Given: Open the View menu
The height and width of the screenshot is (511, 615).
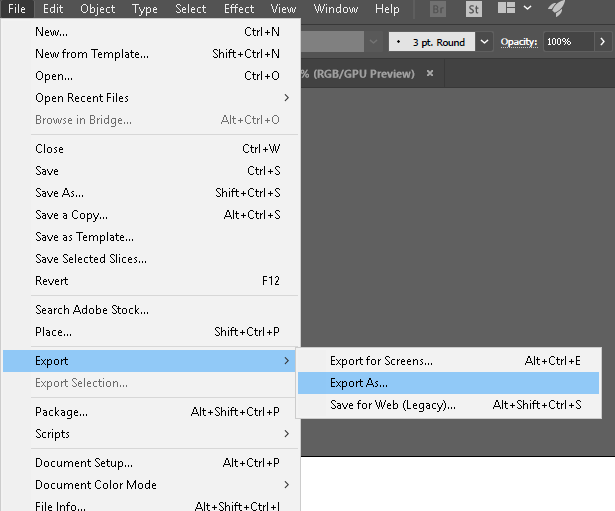Looking at the screenshot, I should [x=283, y=9].
